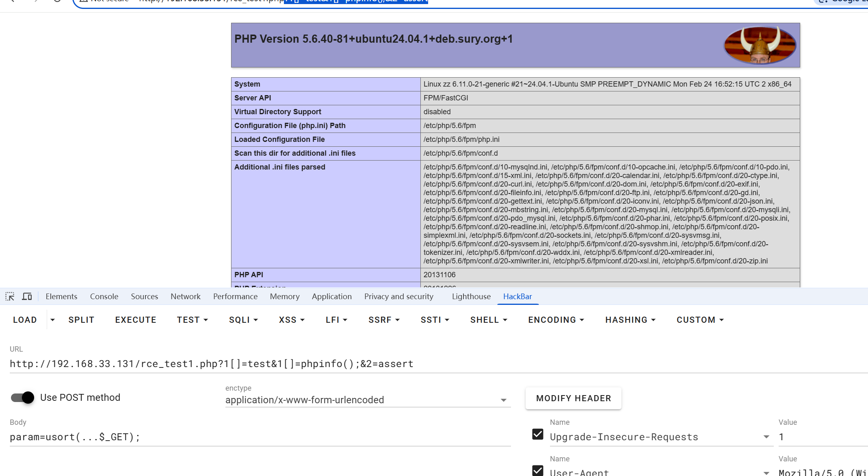868x476 pixels.
Task: Expand the ENCODING menu
Action: coord(556,320)
